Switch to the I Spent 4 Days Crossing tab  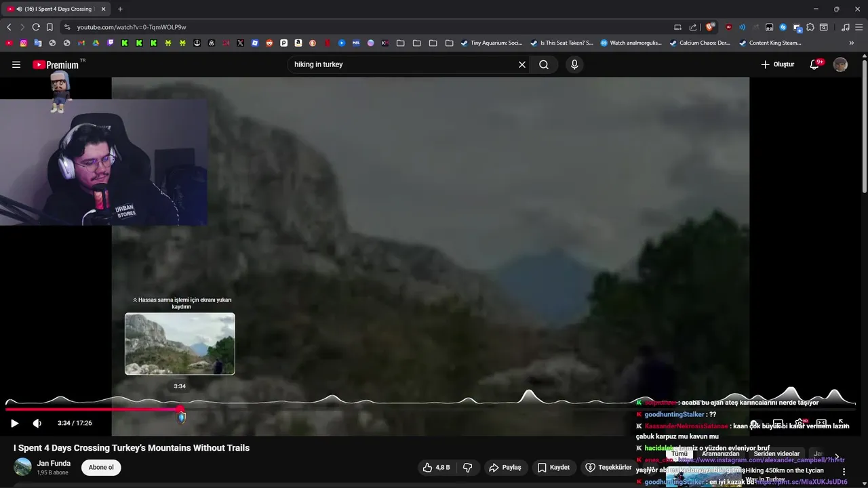(57, 9)
